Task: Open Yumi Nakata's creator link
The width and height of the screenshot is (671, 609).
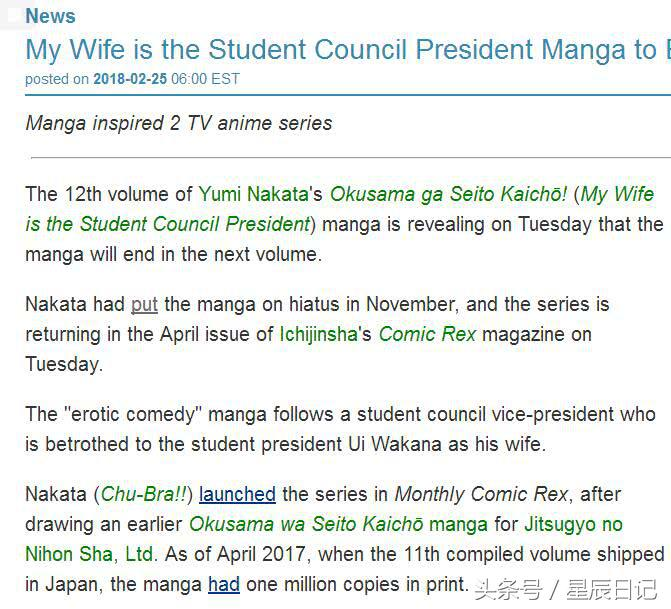Action: coord(254,194)
